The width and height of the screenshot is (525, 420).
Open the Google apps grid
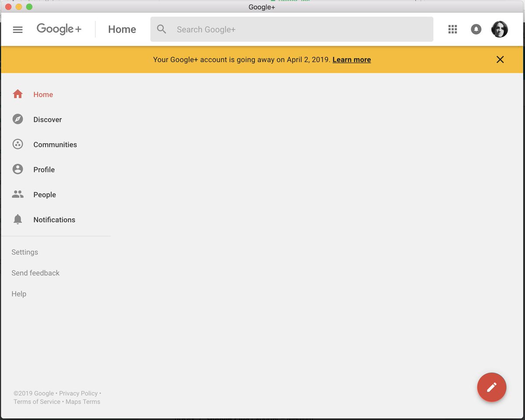pyautogui.click(x=453, y=29)
